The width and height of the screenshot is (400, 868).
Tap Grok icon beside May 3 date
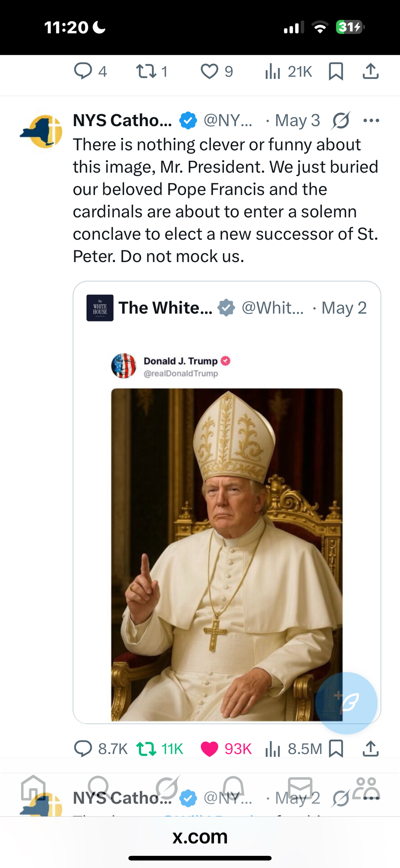[341, 120]
